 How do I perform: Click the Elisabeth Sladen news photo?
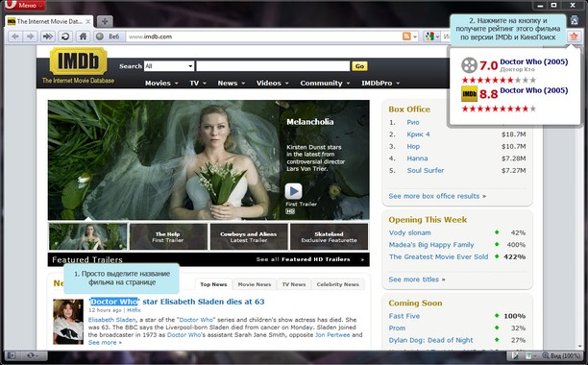pos(68,322)
